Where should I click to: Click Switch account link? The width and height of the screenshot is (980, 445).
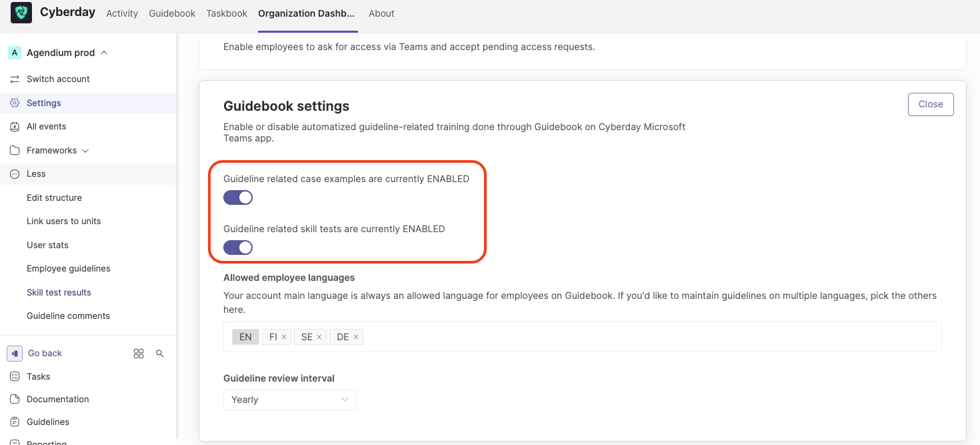click(x=58, y=79)
